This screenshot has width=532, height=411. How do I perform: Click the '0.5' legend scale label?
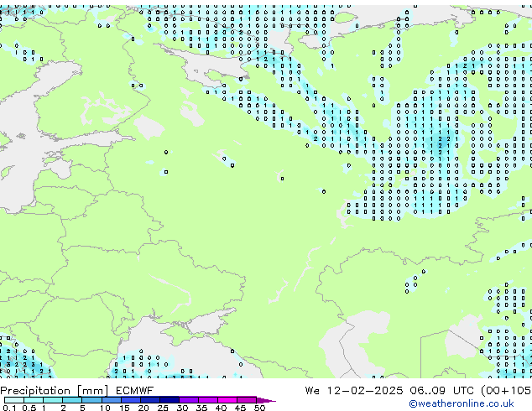tap(29, 408)
